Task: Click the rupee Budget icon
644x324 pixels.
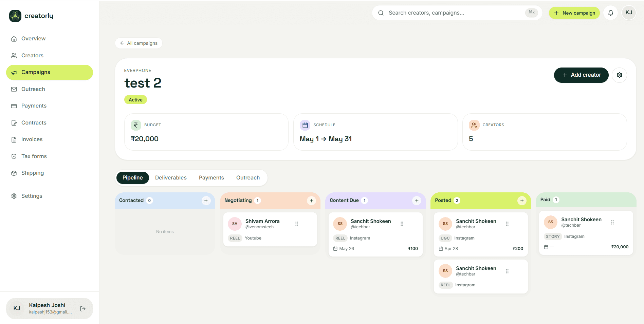Action: tap(136, 125)
